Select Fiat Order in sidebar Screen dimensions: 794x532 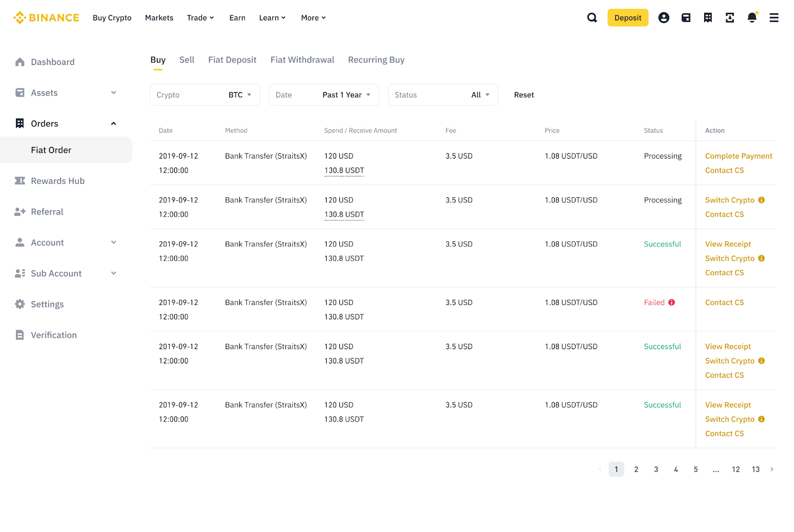tap(66, 150)
